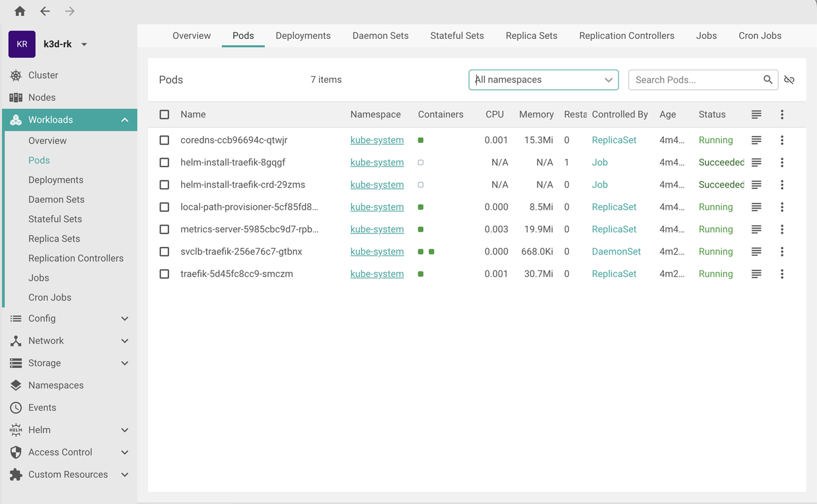The width and height of the screenshot is (817, 504).
Task: Click the Search Pods input field
Action: (x=696, y=80)
